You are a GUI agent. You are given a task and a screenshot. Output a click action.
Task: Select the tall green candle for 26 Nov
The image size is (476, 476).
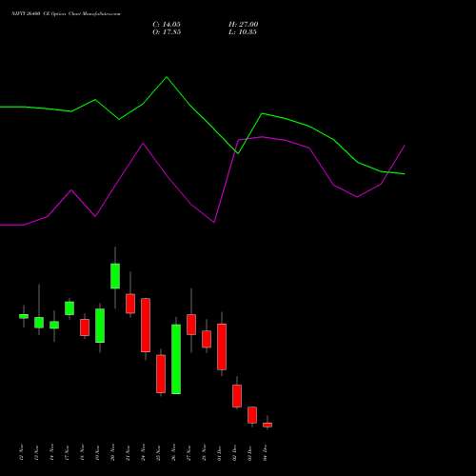(x=176, y=359)
